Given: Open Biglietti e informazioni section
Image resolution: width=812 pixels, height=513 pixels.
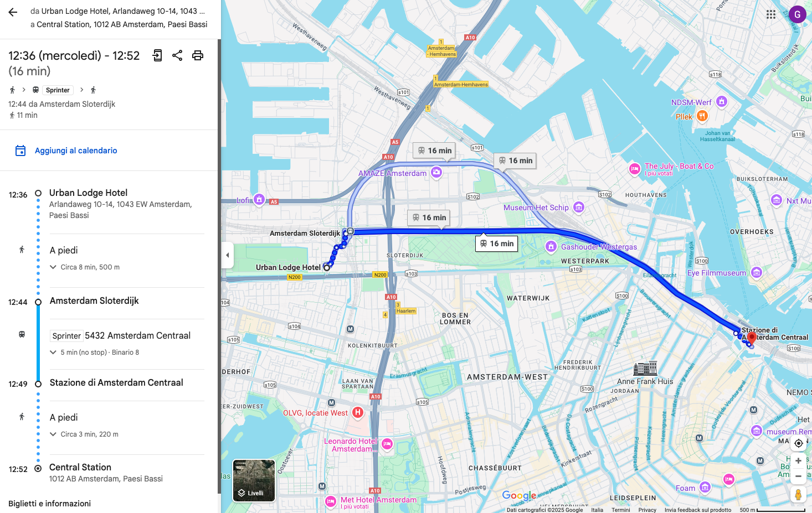Looking at the screenshot, I should pyautogui.click(x=50, y=504).
